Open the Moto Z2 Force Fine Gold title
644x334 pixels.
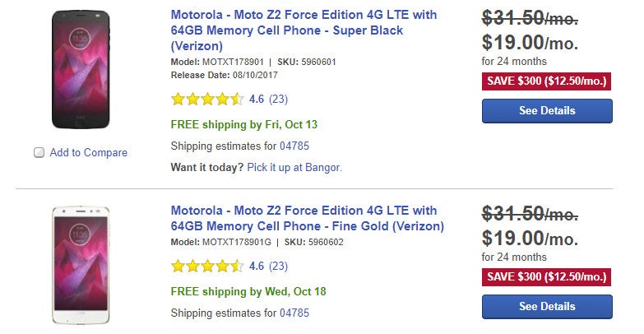click(x=307, y=218)
